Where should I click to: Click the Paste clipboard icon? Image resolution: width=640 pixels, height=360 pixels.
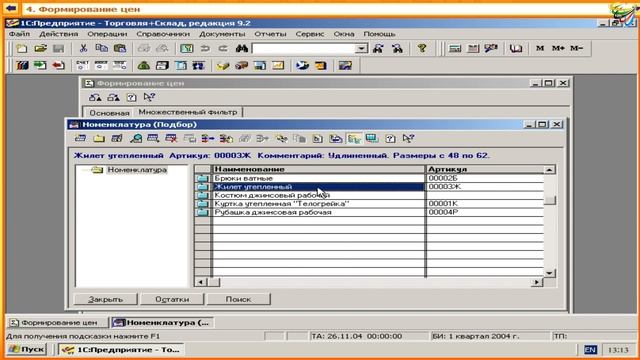[x=120, y=49]
